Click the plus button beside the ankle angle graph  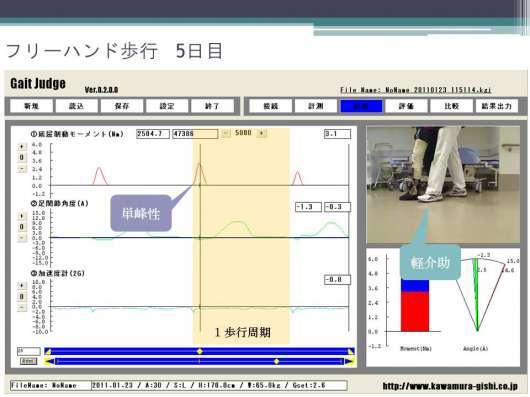click(22, 216)
